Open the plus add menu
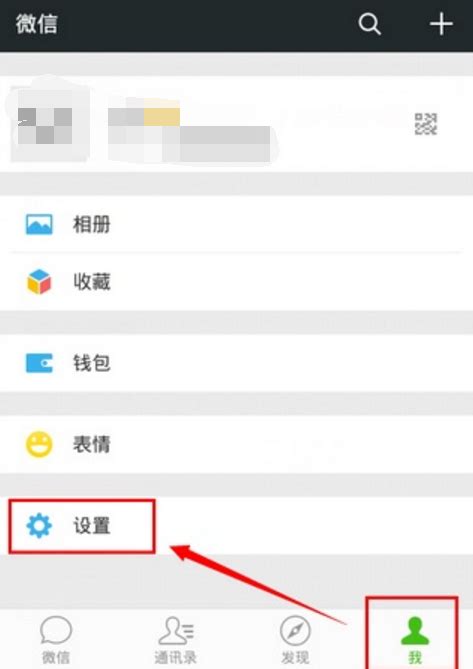Viewport: 473px width, 669px height. pos(441,23)
